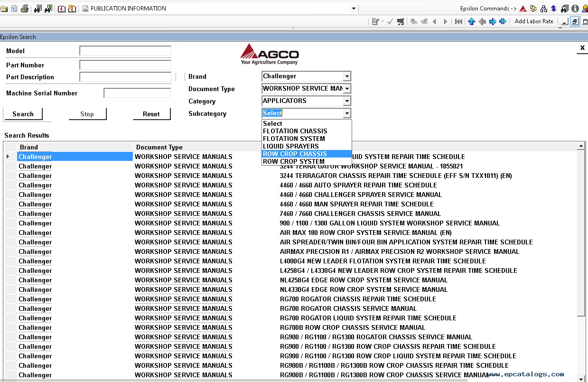Select ROW CROP CHASSIS from subcategory list
The width and height of the screenshot is (588, 382).
[x=307, y=154]
